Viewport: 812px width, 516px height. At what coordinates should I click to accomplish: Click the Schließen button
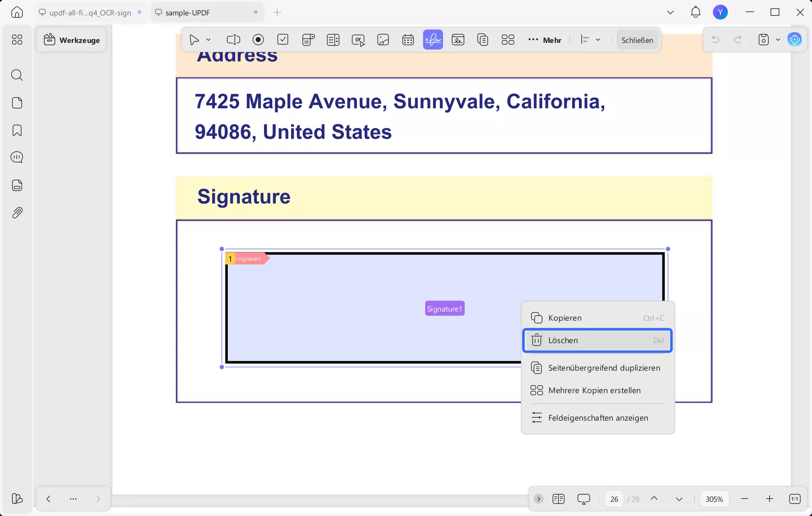[637, 40]
